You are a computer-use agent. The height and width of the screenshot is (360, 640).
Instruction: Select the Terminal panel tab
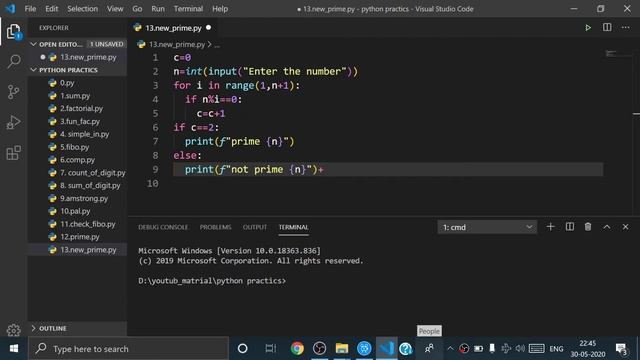coord(293,227)
